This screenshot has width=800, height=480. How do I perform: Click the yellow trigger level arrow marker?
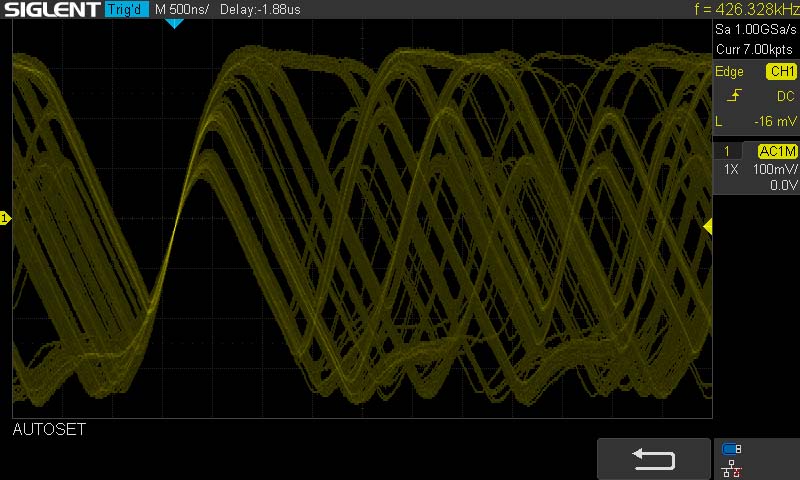[x=708, y=226]
